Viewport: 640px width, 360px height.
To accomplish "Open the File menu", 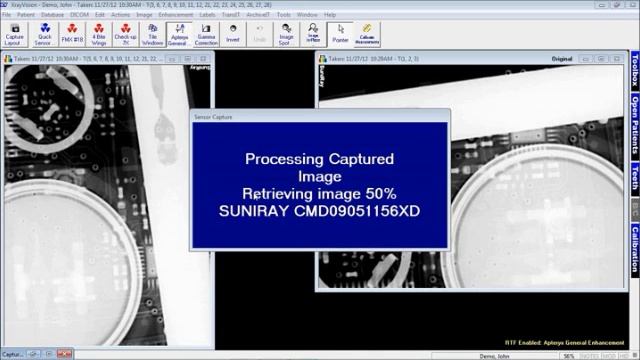I will pyautogui.click(x=7, y=15).
